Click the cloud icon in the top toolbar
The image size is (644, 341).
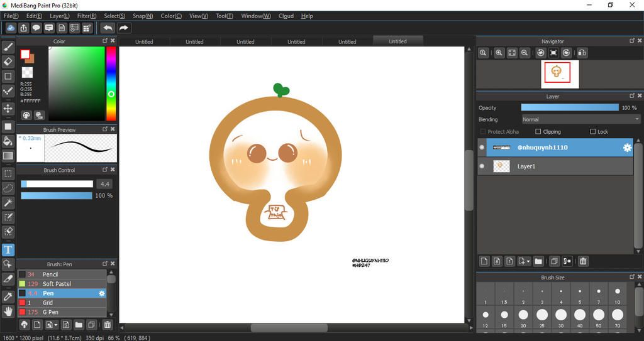pyautogui.click(x=11, y=28)
